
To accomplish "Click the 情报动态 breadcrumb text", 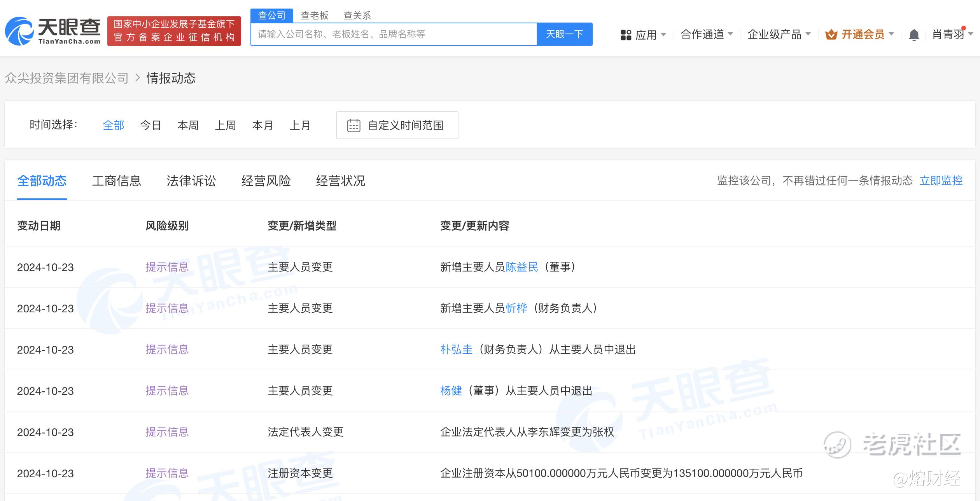I will click(x=171, y=78).
